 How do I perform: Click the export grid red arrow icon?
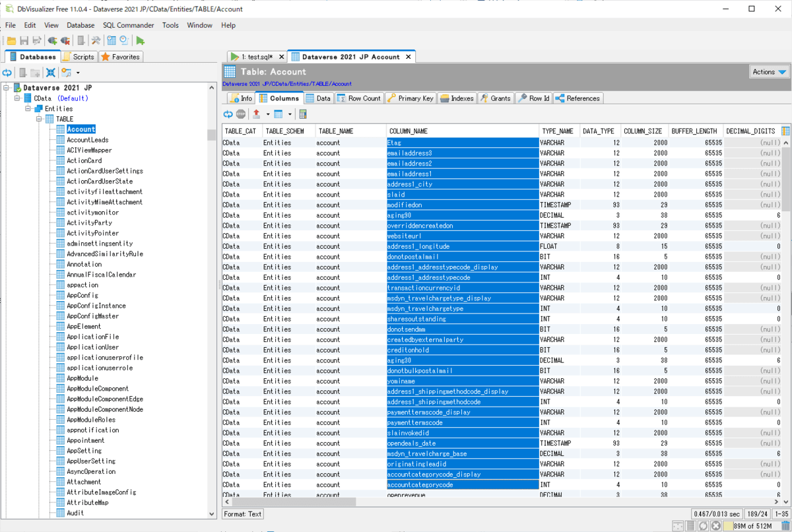point(257,114)
